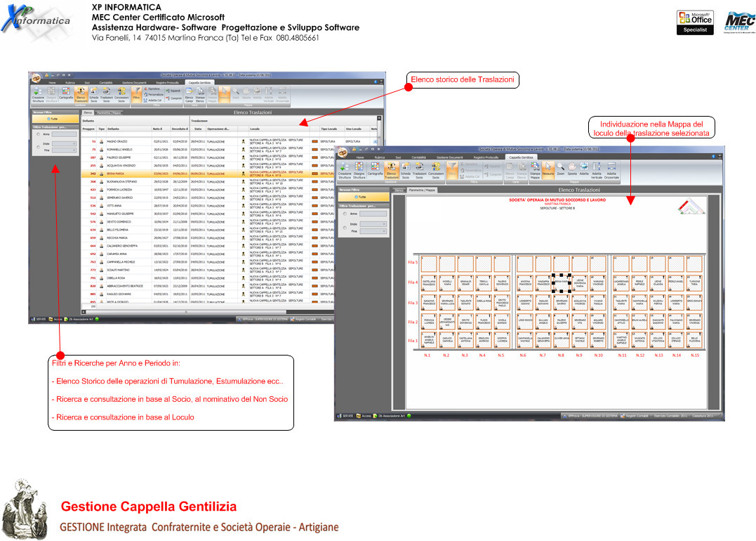Select the Anno radio button in the list window
Image resolution: width=756 pixels, height=541 pixels.
38,133
